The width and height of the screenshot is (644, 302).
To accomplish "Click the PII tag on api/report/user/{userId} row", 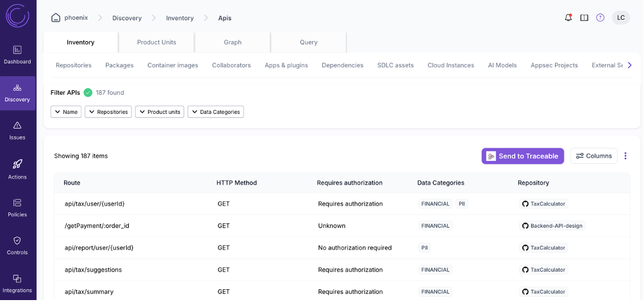I will tap(424, 248).
